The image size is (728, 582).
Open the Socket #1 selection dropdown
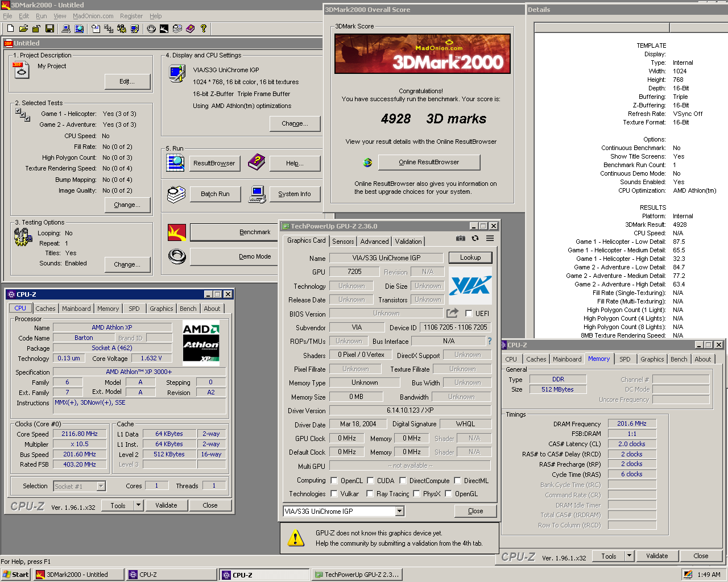pyautogui.click(x=101, y=486)
